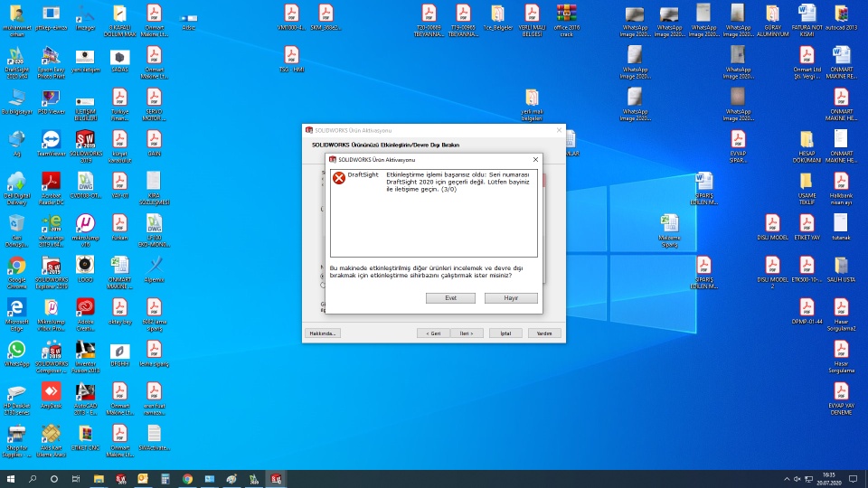Select the muhammet orhan user folder
The image size is (868, 488).
tap(16, 20)
